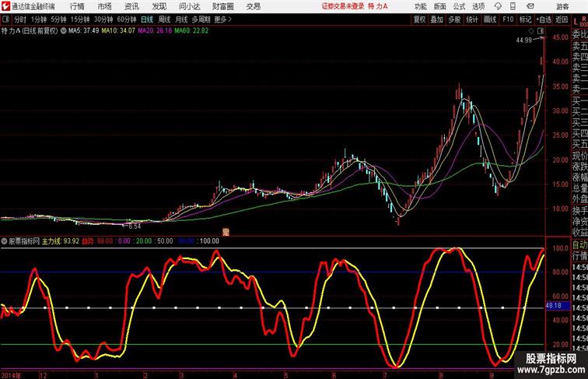588x379 pixels.
Task: Click the 证券交易未登录 login notice
Action: click(343, 6)
